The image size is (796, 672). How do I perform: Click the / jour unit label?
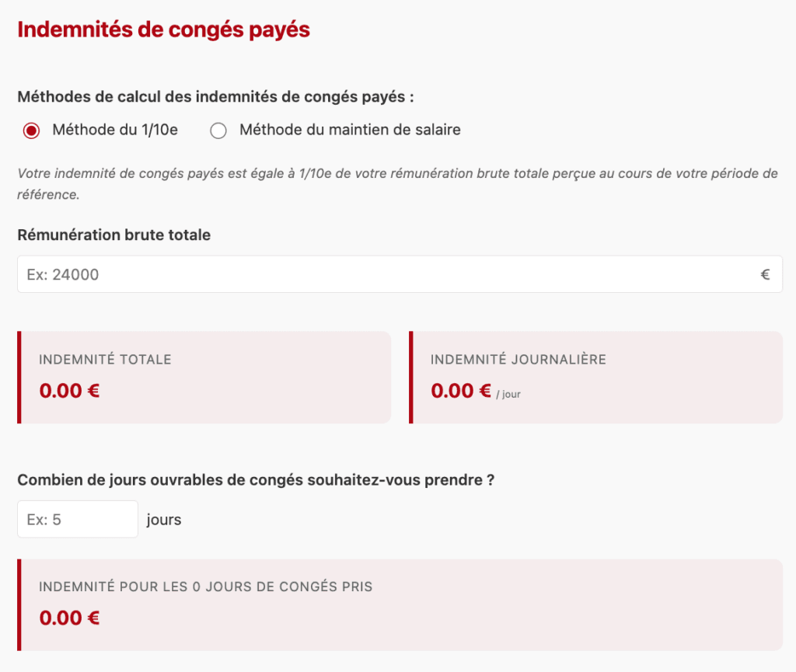[510, 394]
